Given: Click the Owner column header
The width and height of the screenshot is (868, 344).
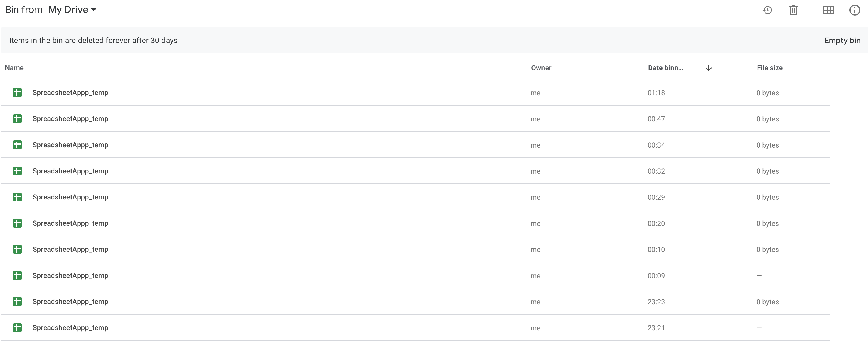Looking at the screenshot, I should pyautogui.click(x=541, y=68).
